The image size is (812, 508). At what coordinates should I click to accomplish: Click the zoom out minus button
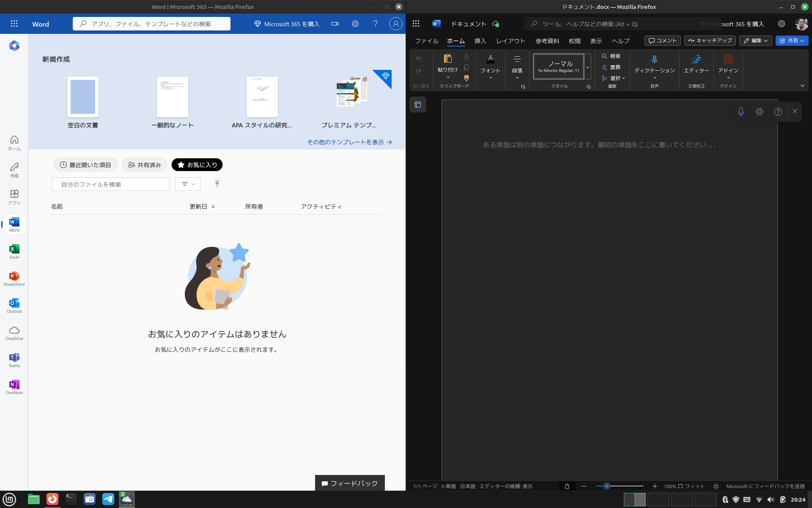[584, 486]
